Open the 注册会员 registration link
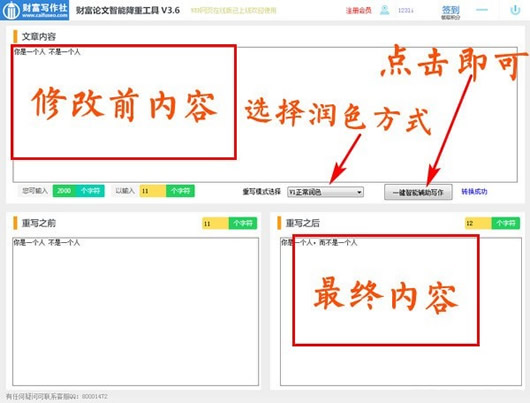 [x=358, y=10]
